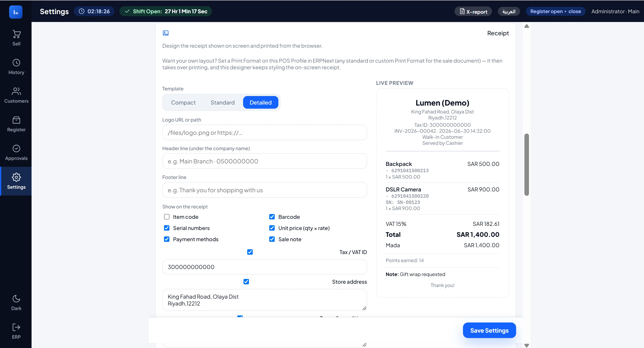This screenshot has width=644, height=348.
Task: Click the Footer line input field
Action: pos(264,190)
